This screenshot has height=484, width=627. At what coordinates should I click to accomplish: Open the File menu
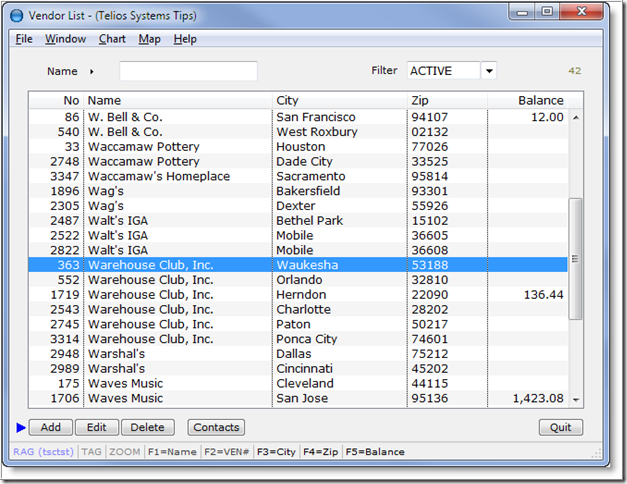[x=24, y=39]
